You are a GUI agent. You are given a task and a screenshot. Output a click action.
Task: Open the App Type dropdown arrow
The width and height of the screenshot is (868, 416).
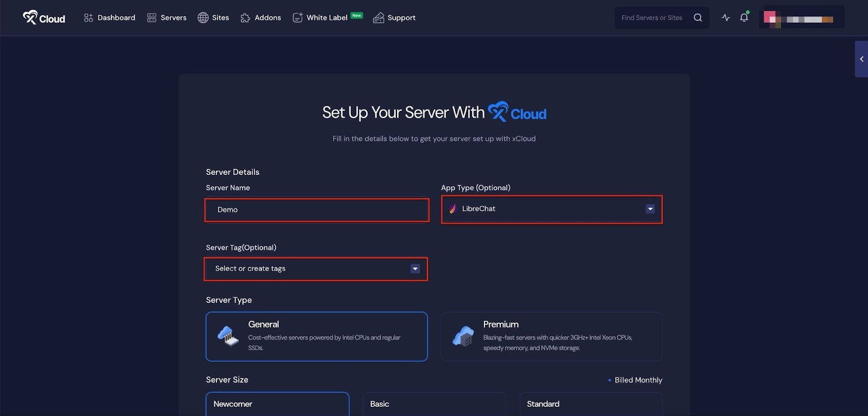(650, 209)
